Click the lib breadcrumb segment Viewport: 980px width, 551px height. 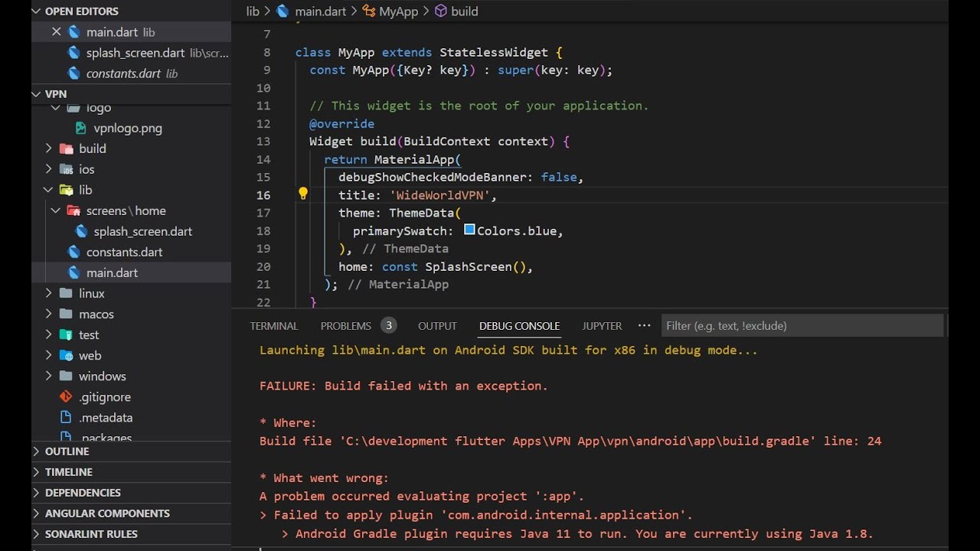pos(253,11)
